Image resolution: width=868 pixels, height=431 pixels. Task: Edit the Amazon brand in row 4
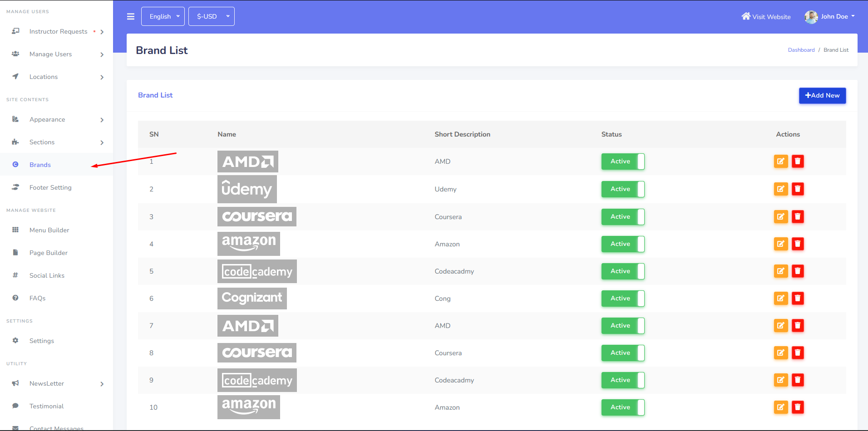(x=781, y=244)
